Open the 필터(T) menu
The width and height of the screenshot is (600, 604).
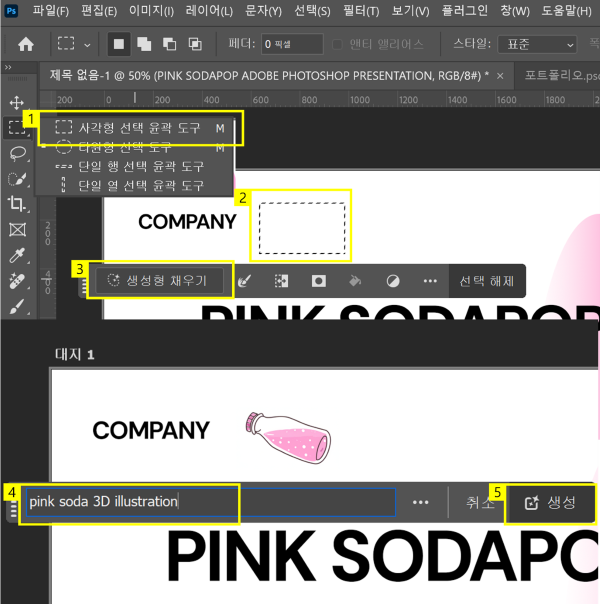coord(361,11)
